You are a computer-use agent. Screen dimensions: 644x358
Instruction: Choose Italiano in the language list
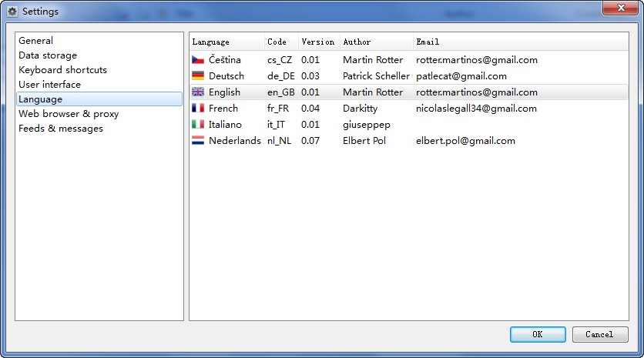point(409,125)
